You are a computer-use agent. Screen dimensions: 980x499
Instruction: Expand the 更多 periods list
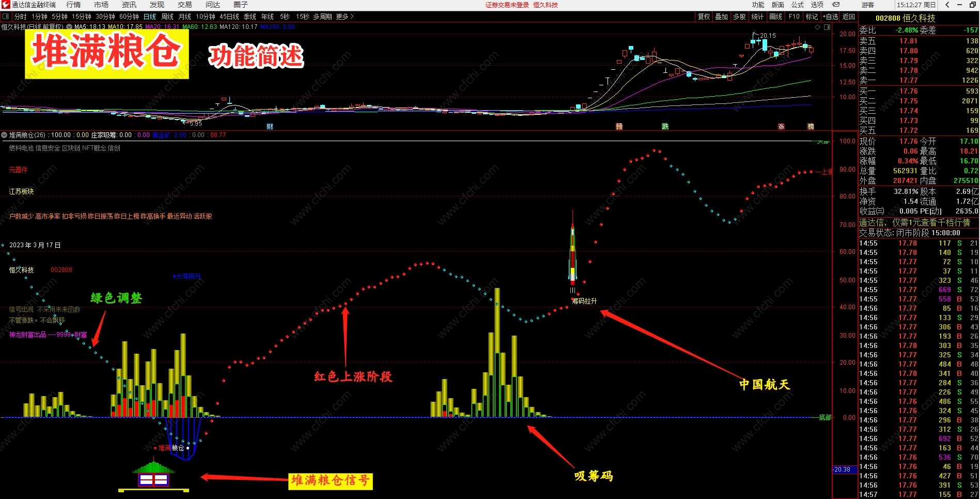345,17
